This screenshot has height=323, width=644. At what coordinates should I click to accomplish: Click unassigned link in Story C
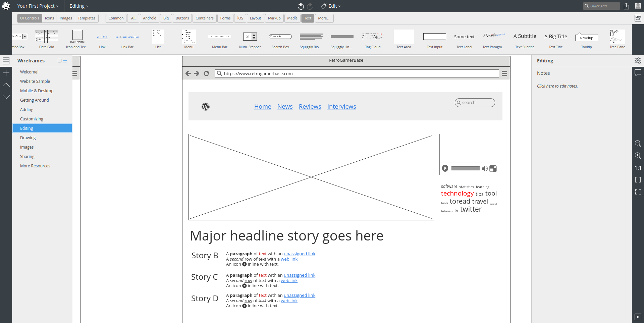tap(300, 275)
